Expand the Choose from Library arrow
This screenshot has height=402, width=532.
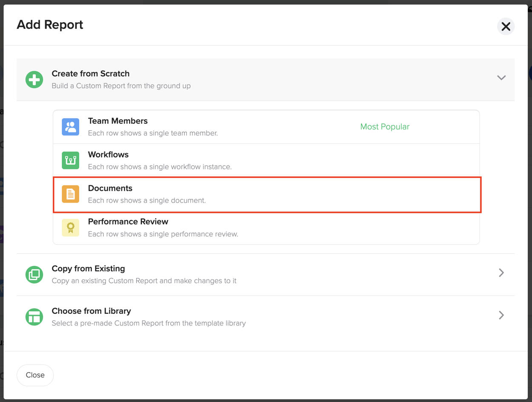pyautogui.click(x=501, y=315)
